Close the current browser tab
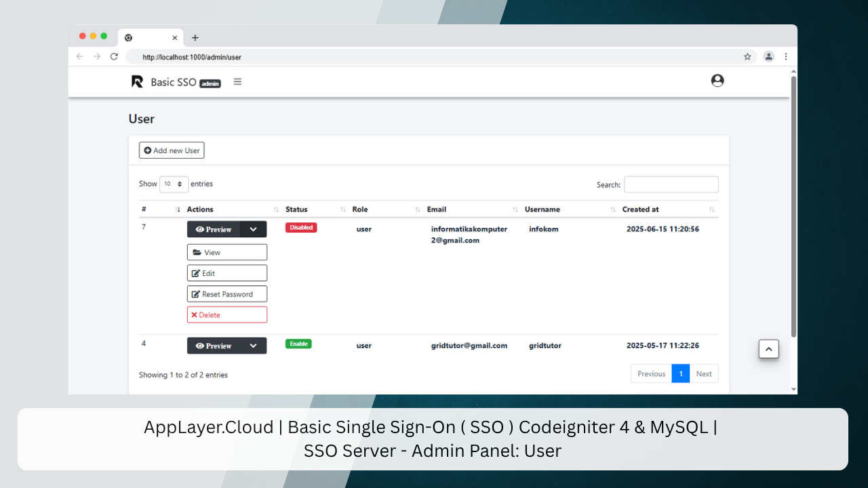 (175, 38)
